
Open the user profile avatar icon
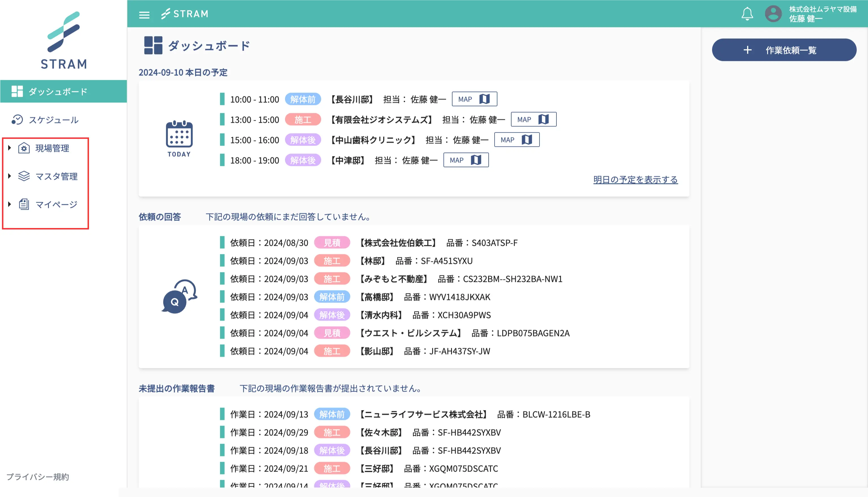point(773,14)
